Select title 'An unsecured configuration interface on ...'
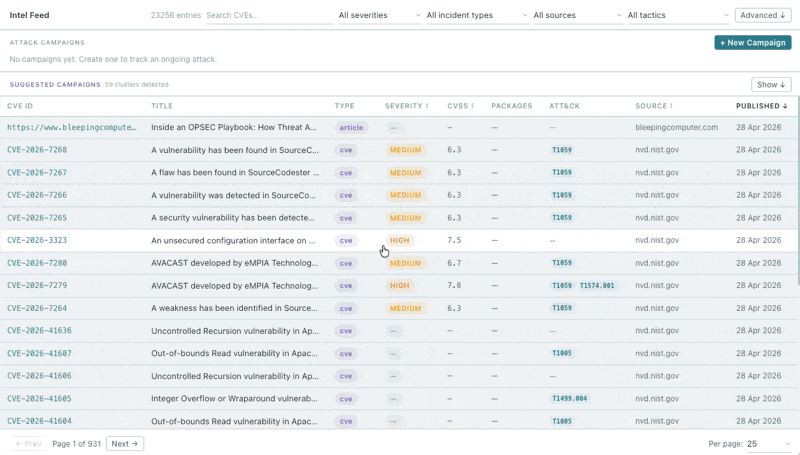This screenshot has height=455, width=800. [233, 240]
